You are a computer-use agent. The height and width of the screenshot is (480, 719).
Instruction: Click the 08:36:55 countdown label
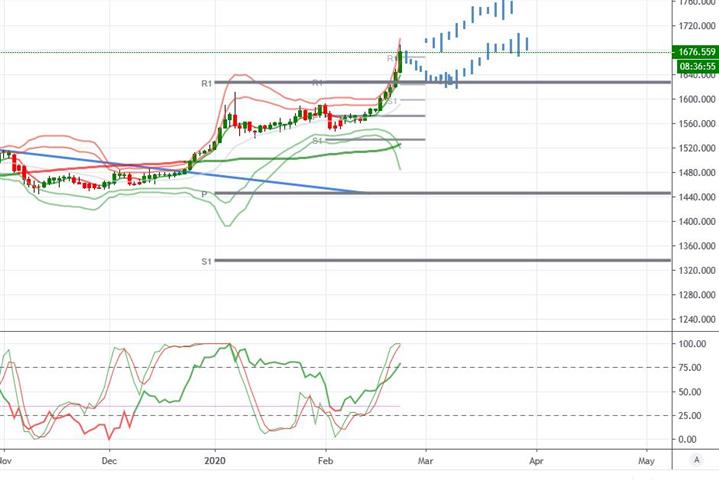click(x=697, y=66)
